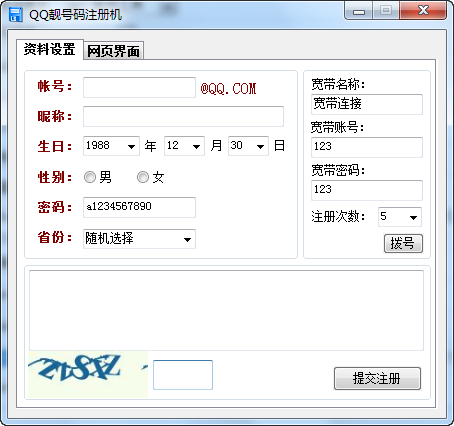Click the captcha image to refresh
This screenshot has height=426, width=454.
coord(88,374)
